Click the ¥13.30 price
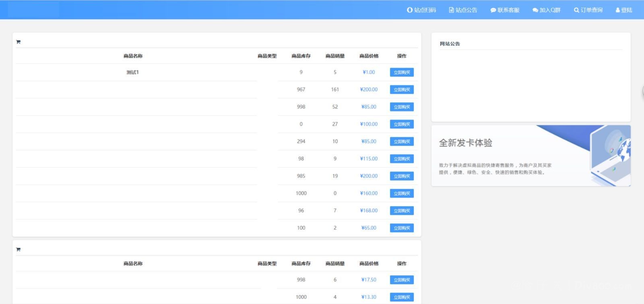644x304 pixels. point(369,297)
